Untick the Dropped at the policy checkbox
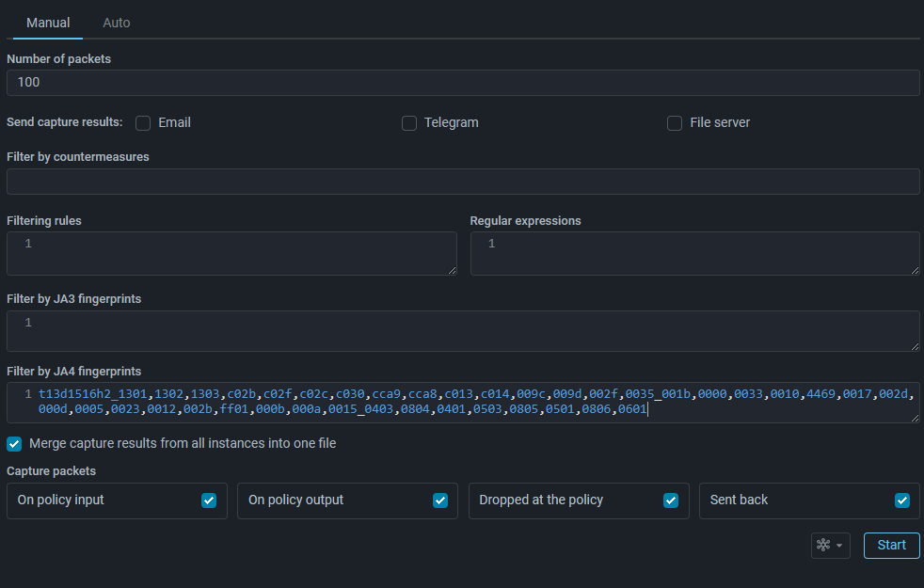The width and height of the screenshot is (924, 588). (671, 501)
